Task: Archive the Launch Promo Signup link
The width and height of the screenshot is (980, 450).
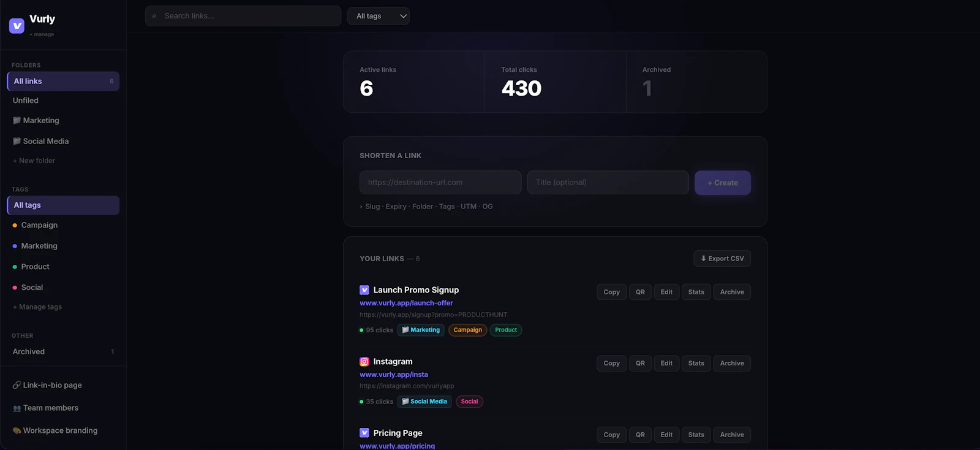Action: (x=732, y=292)
